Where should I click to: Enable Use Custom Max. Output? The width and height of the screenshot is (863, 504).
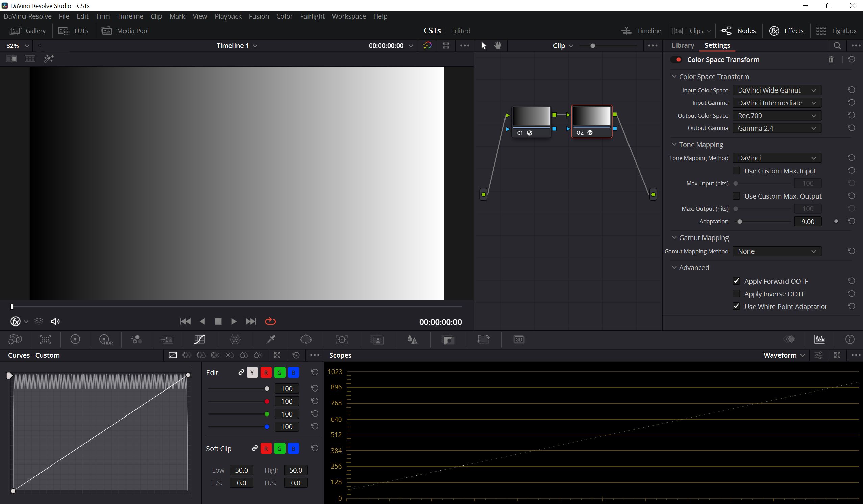point(736,196)
